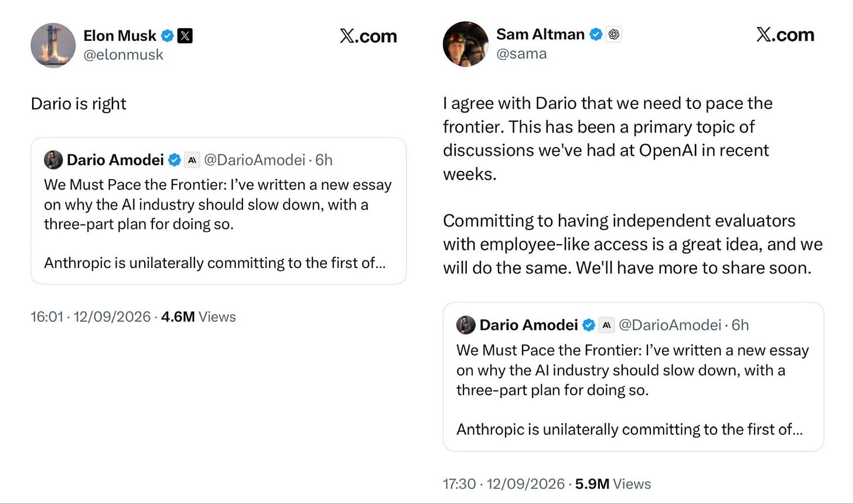Click Dario Amodei's small avatar in Elon's quote
This screenshot has height=504, width=853.
[53, 160]
